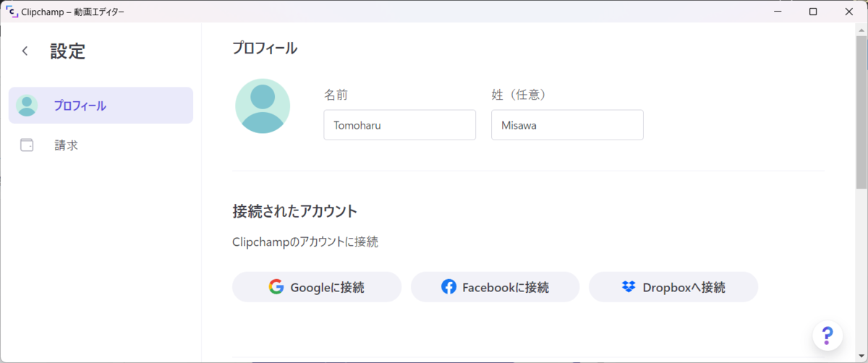Connect account with Facebookに接続 button

click(495, 287)
